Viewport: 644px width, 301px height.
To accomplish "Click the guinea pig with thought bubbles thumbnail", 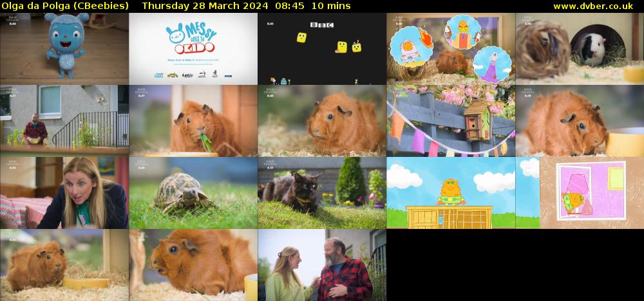I will (x=451, y=48).
